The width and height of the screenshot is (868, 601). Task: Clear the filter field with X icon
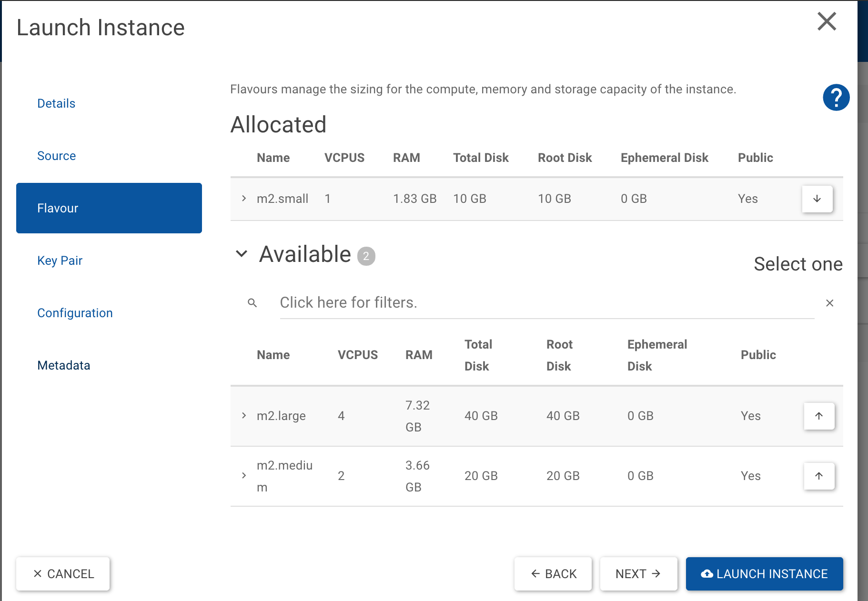829,303
